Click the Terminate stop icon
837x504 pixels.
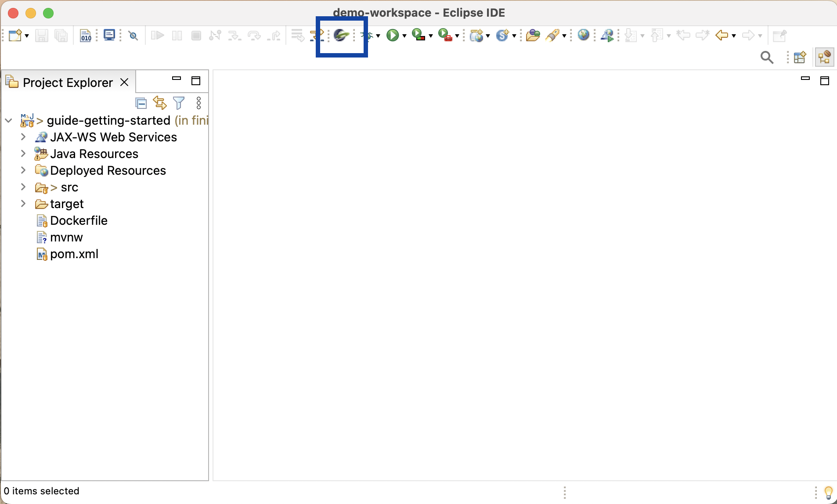point(196,36)
